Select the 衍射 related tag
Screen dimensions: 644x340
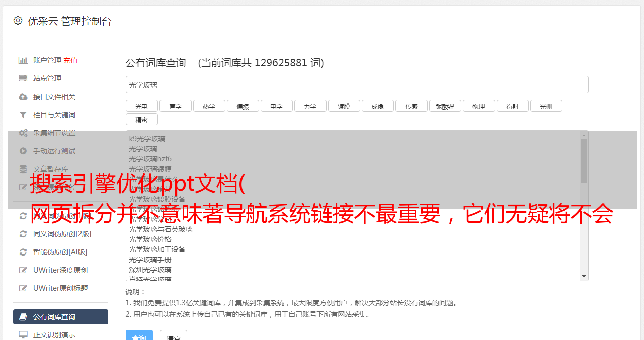[x=512, y=106]
